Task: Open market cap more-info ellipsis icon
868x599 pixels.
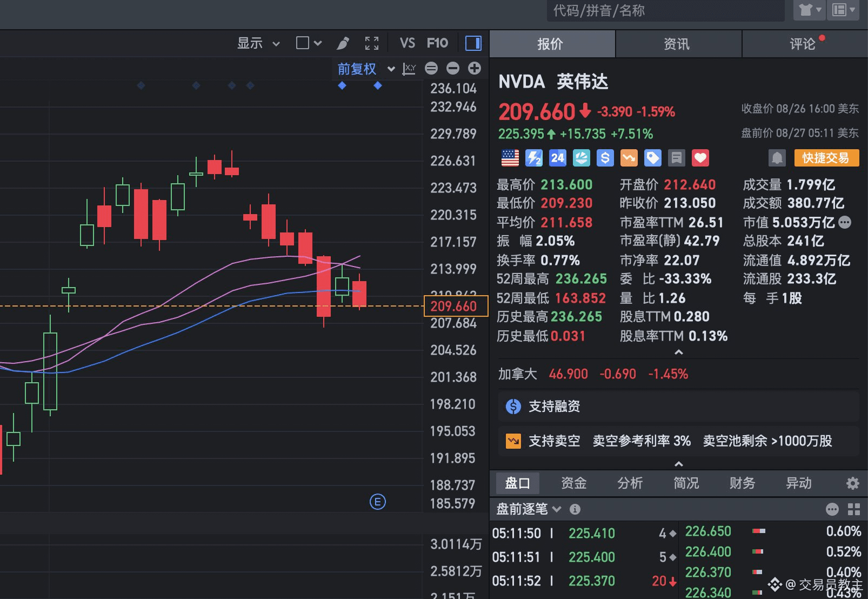Action: pos(845,222)
